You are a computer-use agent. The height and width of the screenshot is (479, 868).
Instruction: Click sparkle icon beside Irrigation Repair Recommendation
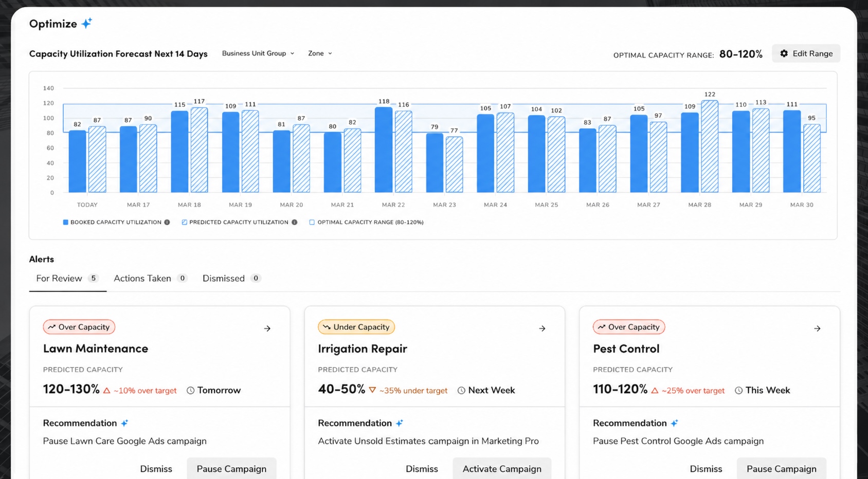[400, 423]
